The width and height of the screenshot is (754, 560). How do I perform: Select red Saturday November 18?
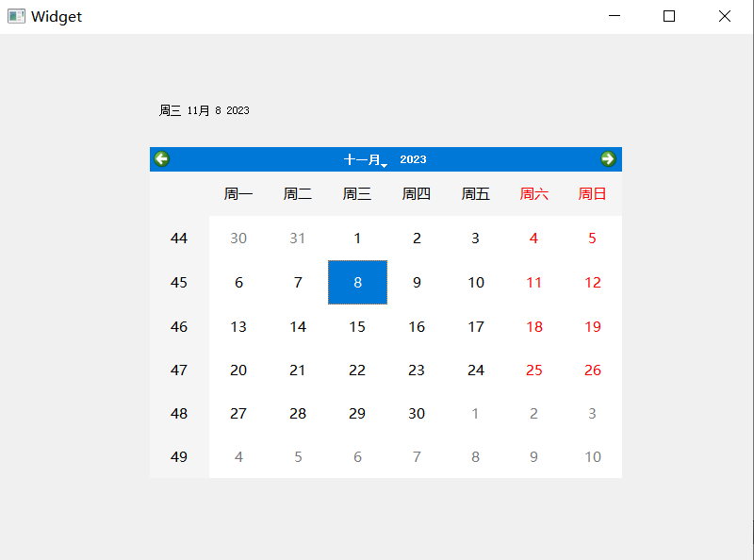[533, 326]
